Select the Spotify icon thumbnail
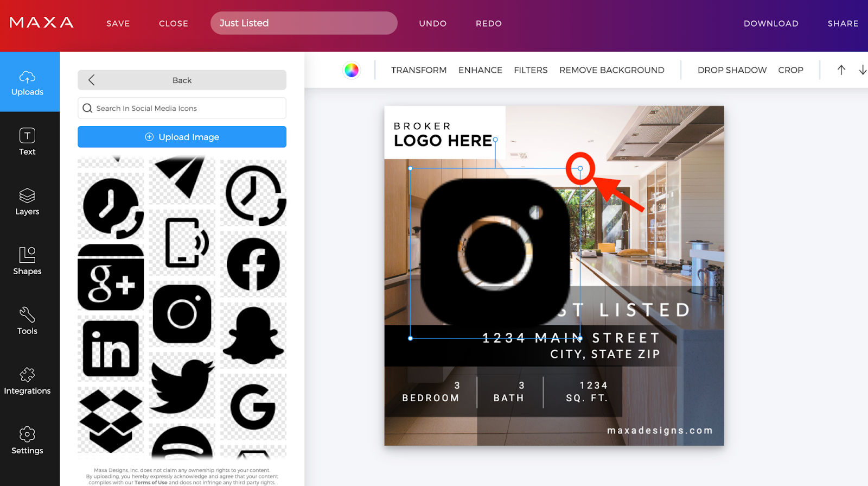Viewport: 868px width, 486px height. [182, 442]
